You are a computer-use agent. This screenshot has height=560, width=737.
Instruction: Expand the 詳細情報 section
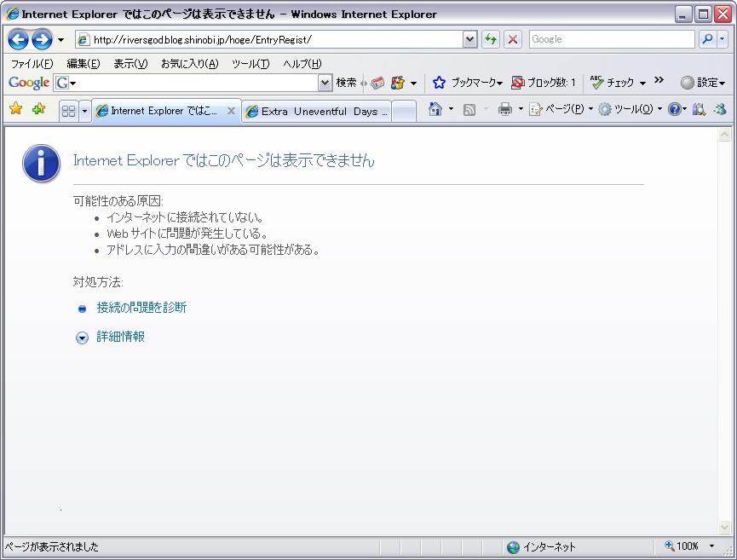coord(120,337)
